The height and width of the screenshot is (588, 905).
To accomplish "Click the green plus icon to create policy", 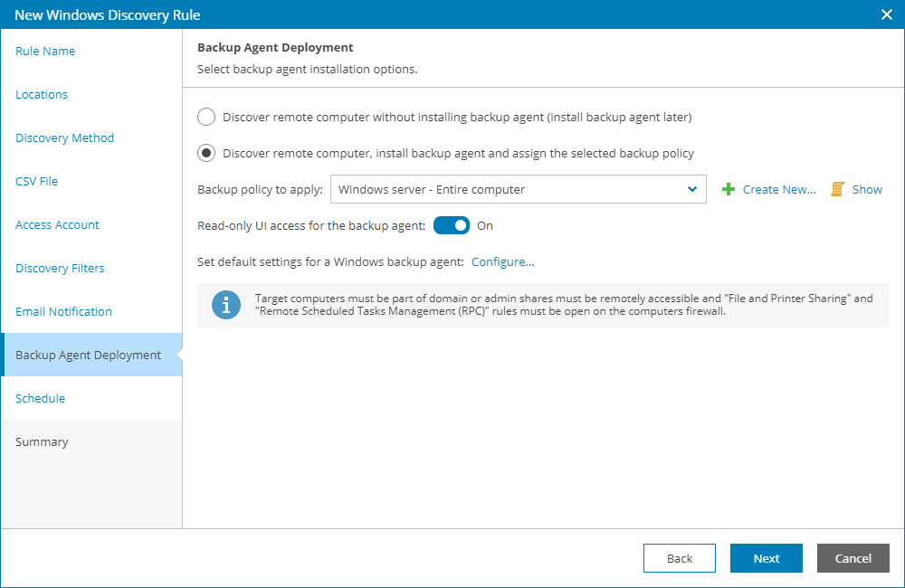I will click(727, 189).
